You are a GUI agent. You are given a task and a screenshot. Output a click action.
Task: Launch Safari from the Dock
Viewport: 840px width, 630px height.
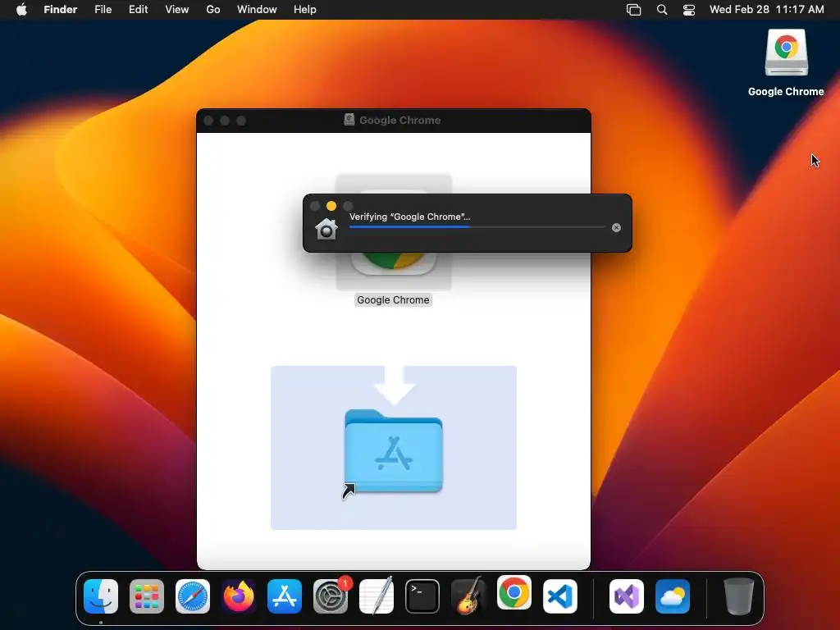click(x=192, y=596)
